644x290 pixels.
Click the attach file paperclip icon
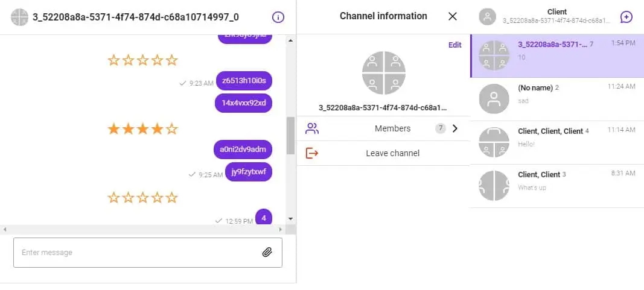click(x=267, y=252)
